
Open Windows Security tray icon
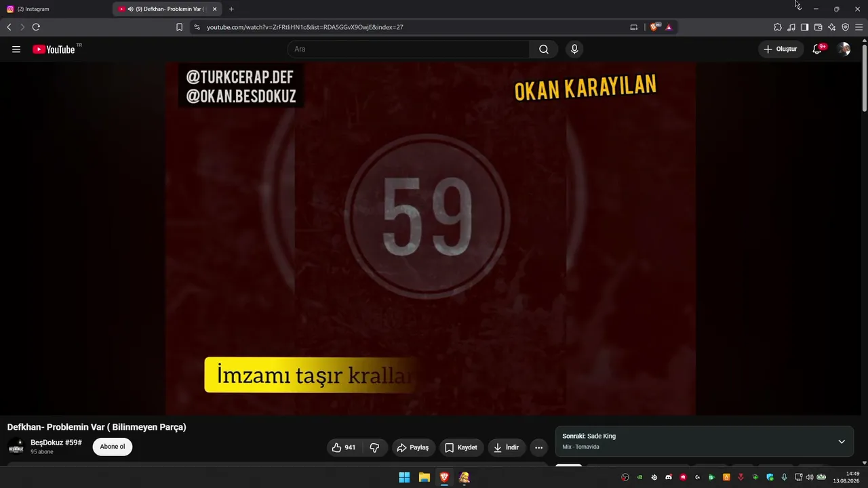(770, 477)
